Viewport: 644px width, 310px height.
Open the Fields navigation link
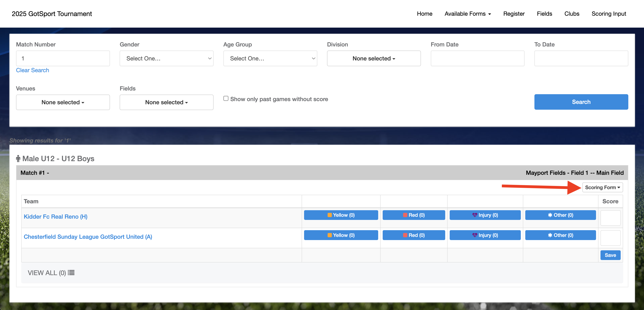544,14
